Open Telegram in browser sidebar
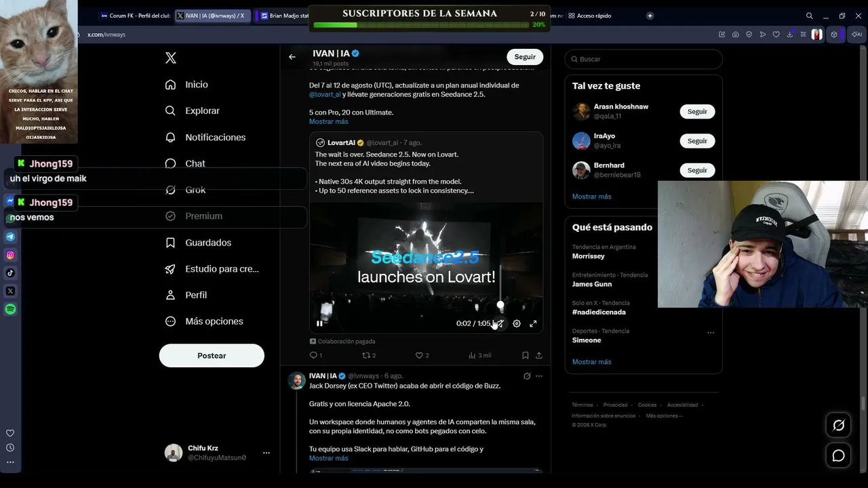 coord(10,237)
